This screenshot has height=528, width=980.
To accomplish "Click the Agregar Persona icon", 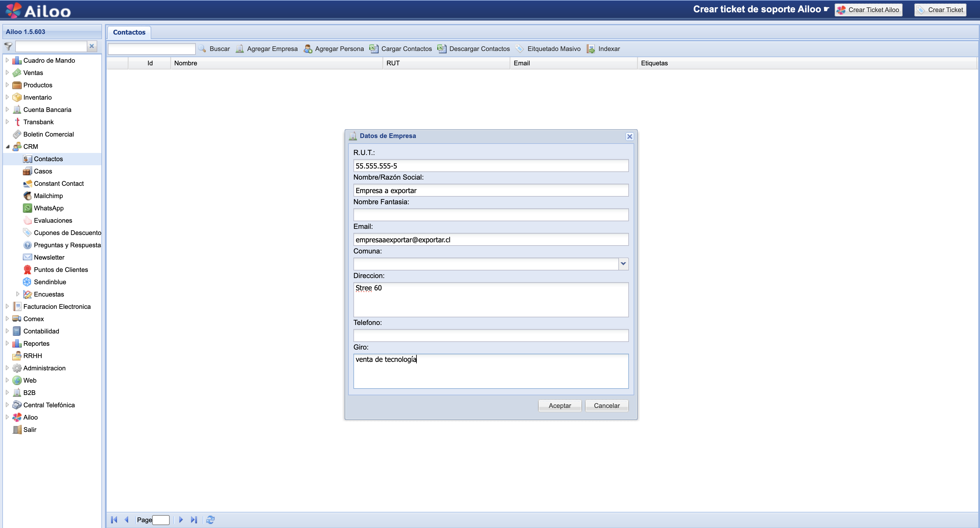I will (x=308, y=49).
